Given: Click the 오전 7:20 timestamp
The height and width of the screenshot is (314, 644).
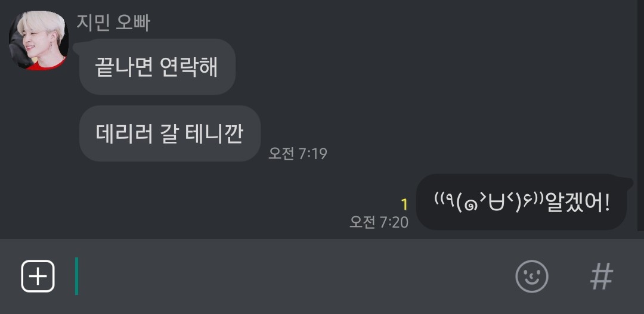Looking at the screenshot, I should (379, 222).
